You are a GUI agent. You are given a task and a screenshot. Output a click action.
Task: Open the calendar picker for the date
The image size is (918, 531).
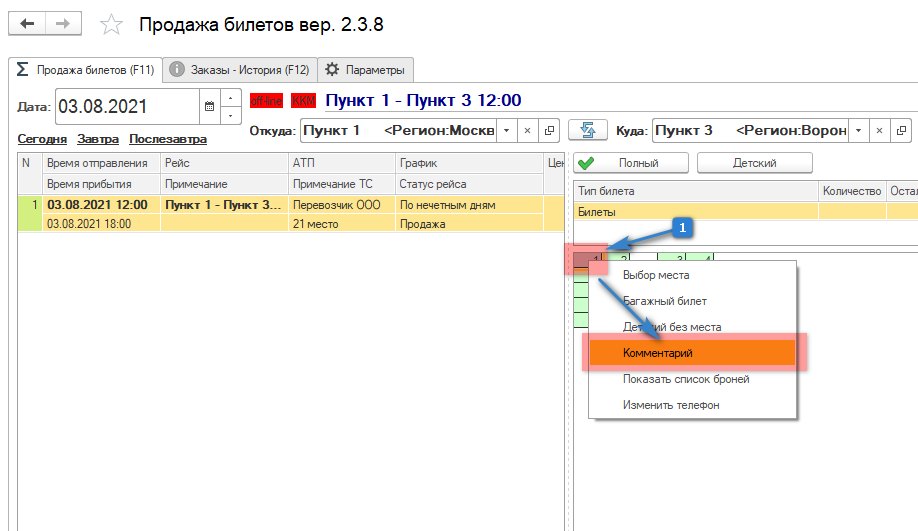coord(209,105)
